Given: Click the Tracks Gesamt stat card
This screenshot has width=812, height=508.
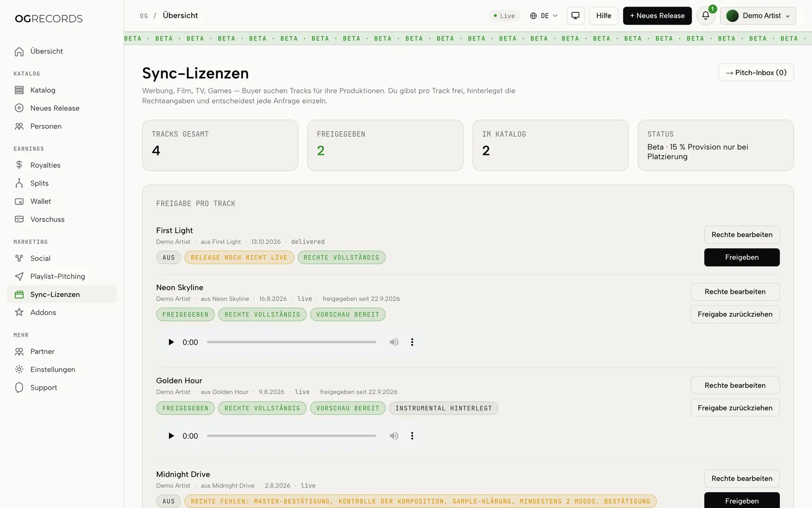Looking at the screenshot, I should click(220, 145).
